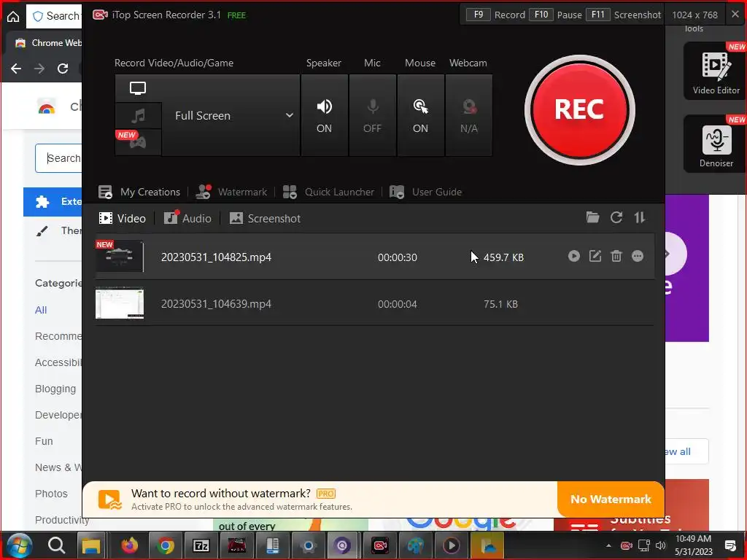The height and width of the screenshot is (560, 747).
Task: Open the volume control in system tray
Action: pyautogui.click(x=660, y=545)
